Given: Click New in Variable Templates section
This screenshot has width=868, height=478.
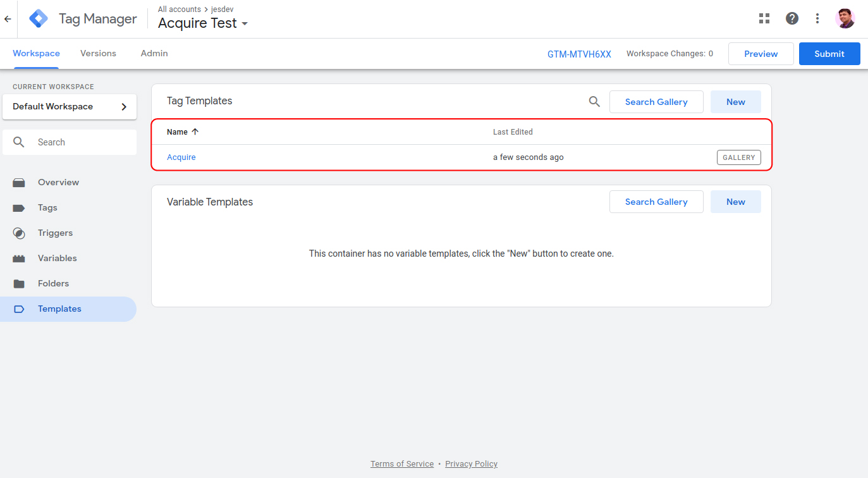Looking at the screenshot, I should (735, 202).
